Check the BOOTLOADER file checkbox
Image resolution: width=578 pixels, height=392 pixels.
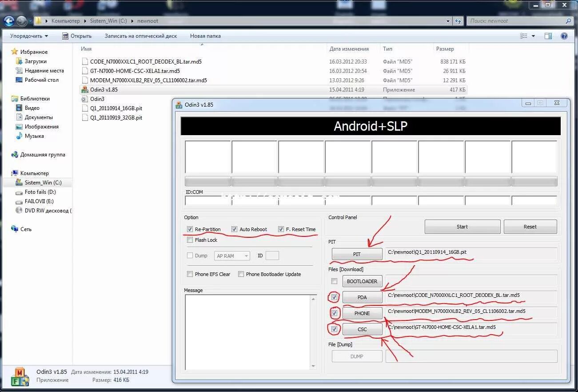coord(335,281)
